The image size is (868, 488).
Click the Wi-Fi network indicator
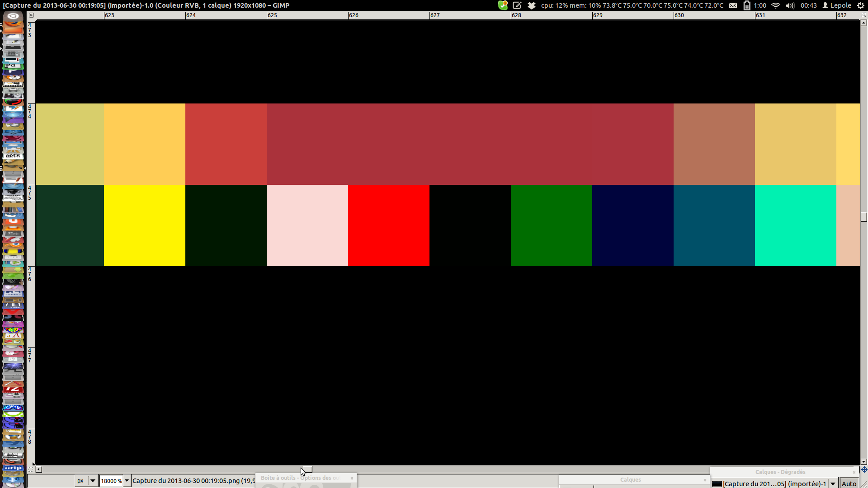pos(776,5)
